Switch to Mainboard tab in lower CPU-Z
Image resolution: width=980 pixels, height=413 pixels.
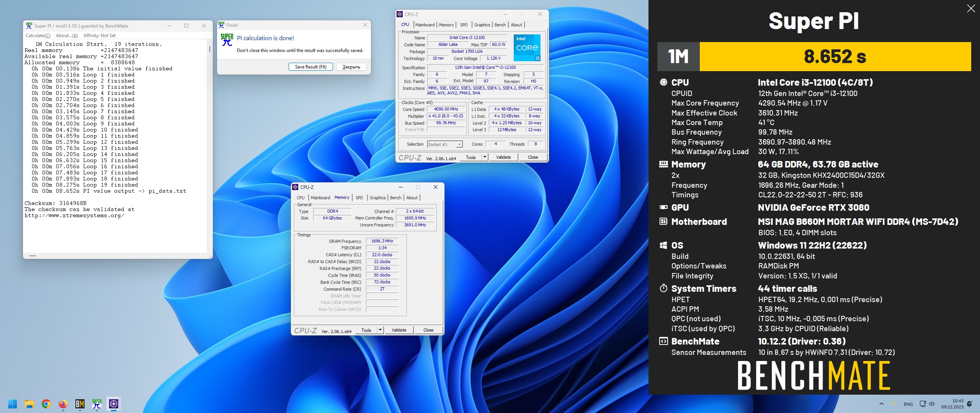(x=320, y=198)
